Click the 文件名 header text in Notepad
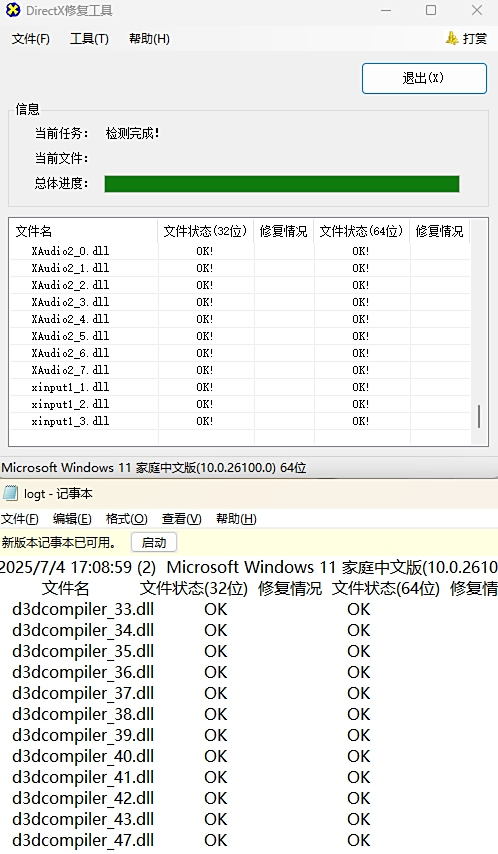This screenshot has width=498, height=854. point(65,588)
